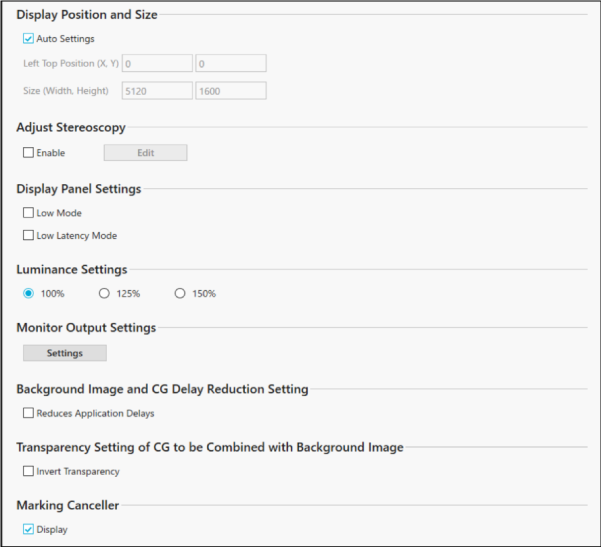601x547 pixels.
Task: Select the Height field showing 1600
Action: click(x=231, y=91)
